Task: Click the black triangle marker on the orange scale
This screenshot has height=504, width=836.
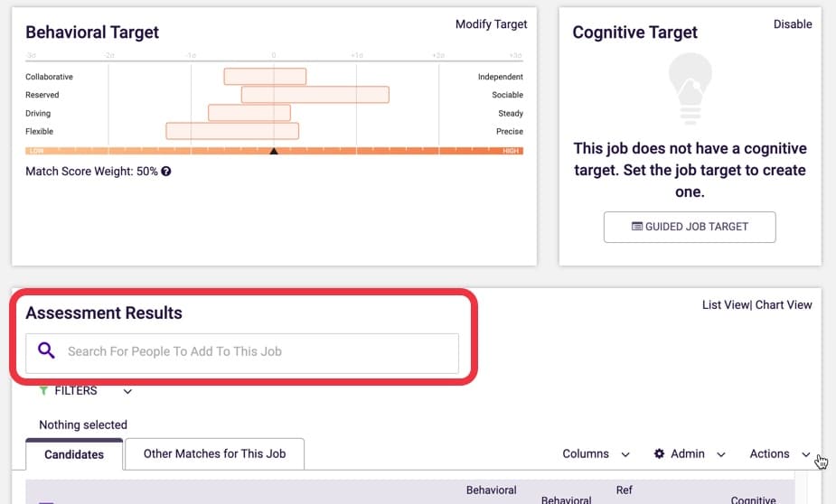Action: 274,152
